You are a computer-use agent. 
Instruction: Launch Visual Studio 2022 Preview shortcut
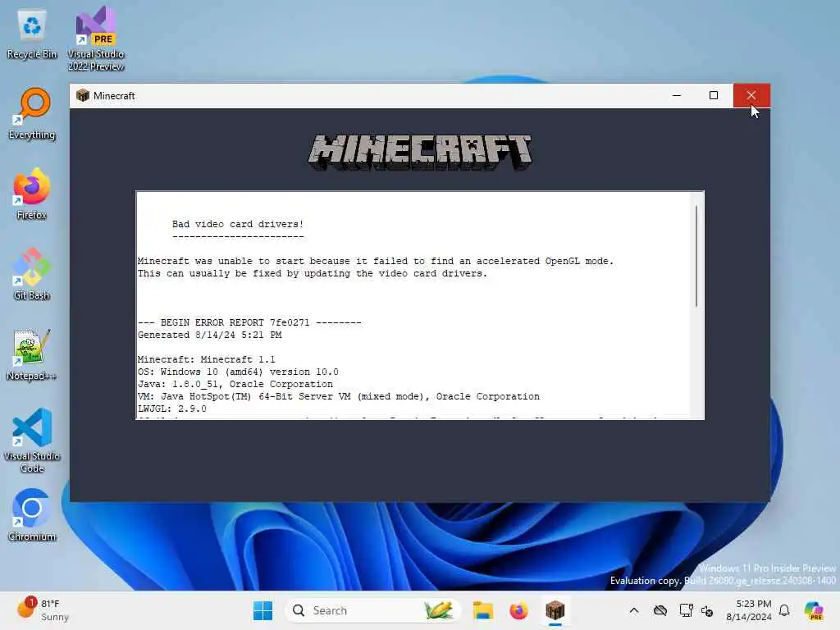[x=96, y=39]
